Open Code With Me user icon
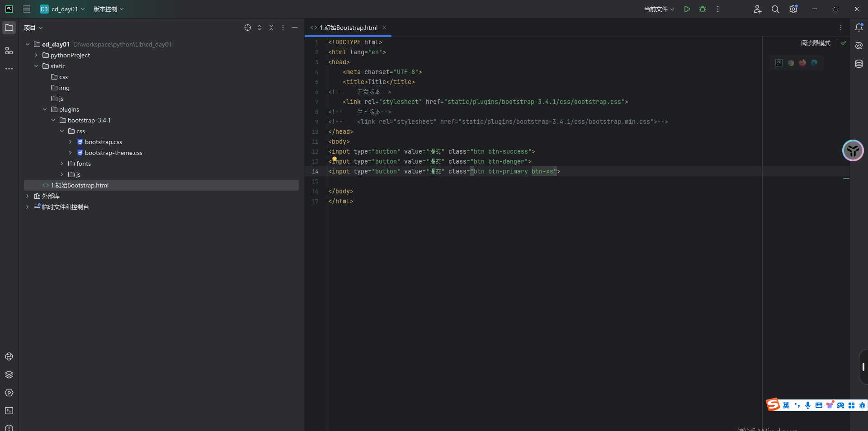This screenshot has width=868, height=431. pos(758,9)
